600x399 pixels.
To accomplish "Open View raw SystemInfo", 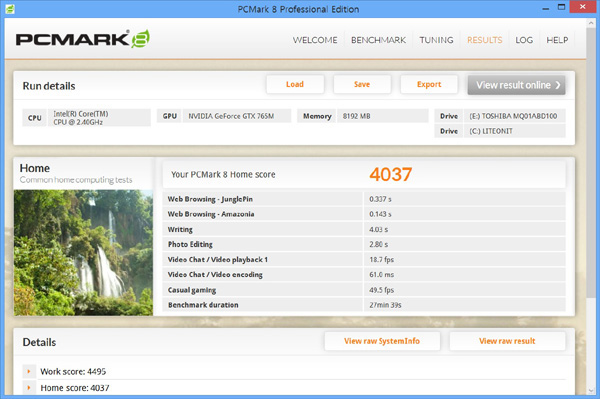I will [382, 341].
